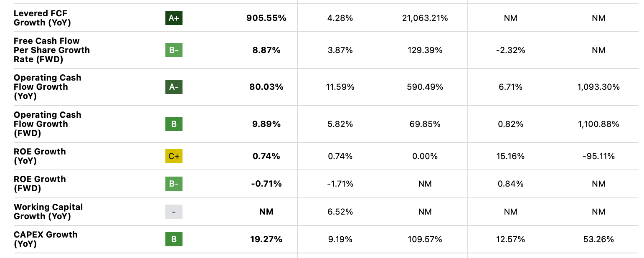644x258 pixels.
Task: Click the 21,063.21% cell value
Action: [425, 18]
